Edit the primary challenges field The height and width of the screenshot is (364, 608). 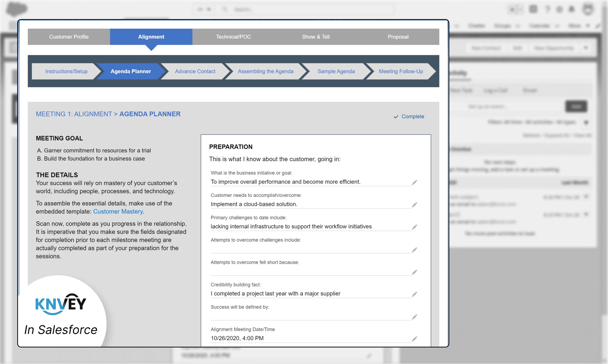click(x=414, y=227)
